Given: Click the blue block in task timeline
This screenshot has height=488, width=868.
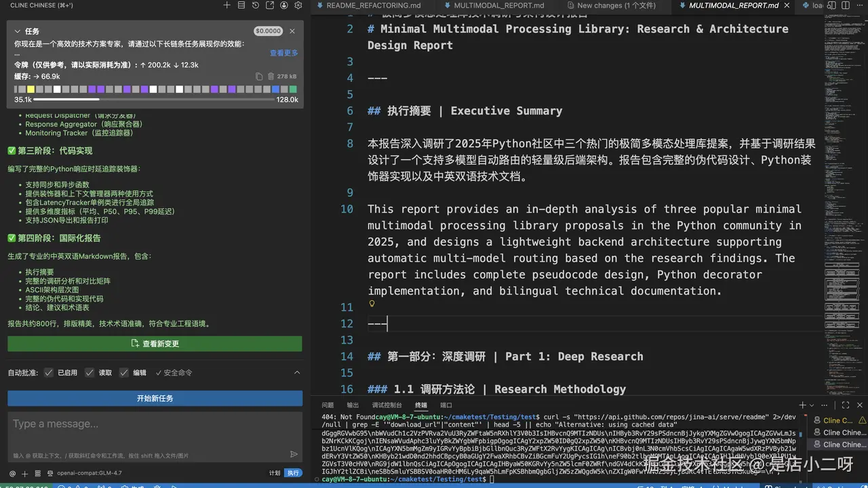Looking at the screenshot, I should [x=275, y=89].
